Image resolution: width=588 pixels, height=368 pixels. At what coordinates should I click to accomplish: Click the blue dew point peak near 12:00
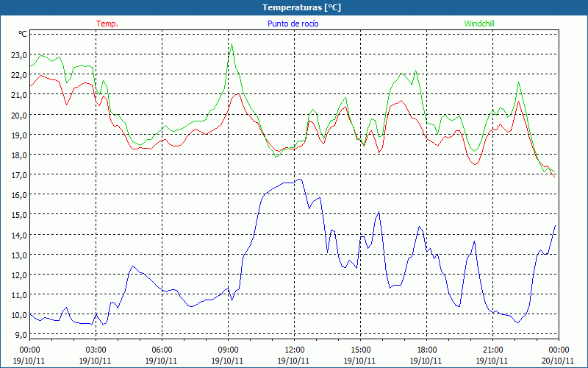(x=300, y=180)
